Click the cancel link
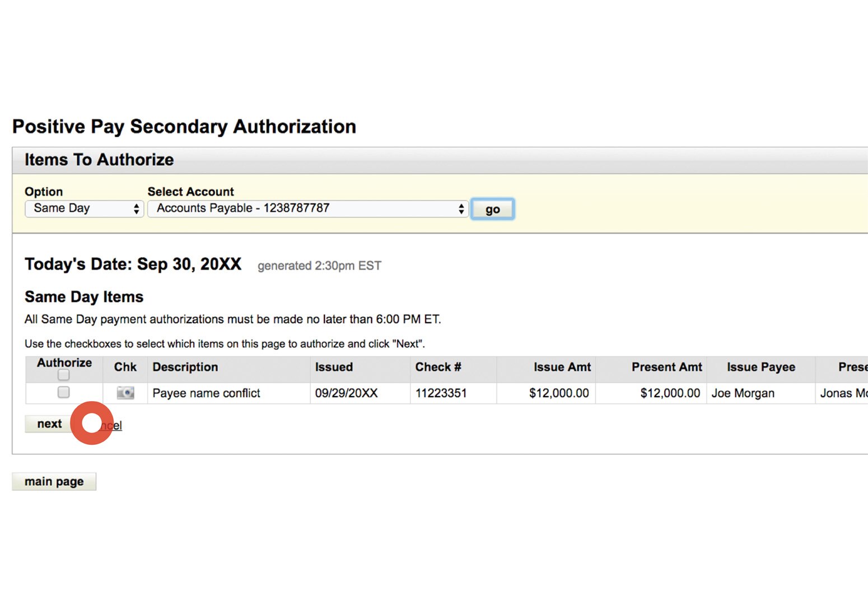 pos(109,425)
